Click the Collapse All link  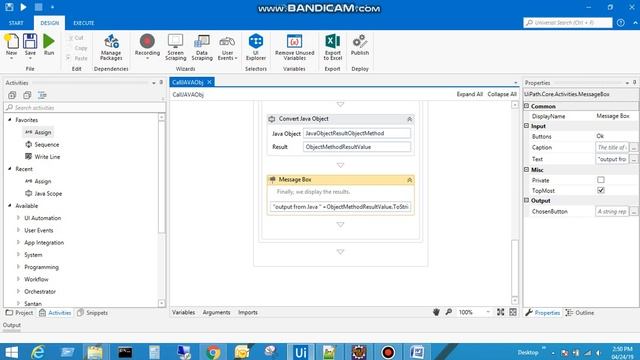point(502,94)
